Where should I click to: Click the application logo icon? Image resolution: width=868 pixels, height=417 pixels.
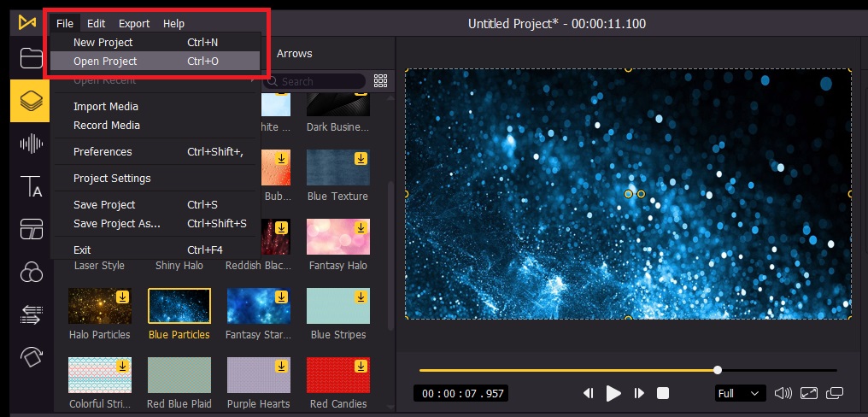[x=27, y=23]
